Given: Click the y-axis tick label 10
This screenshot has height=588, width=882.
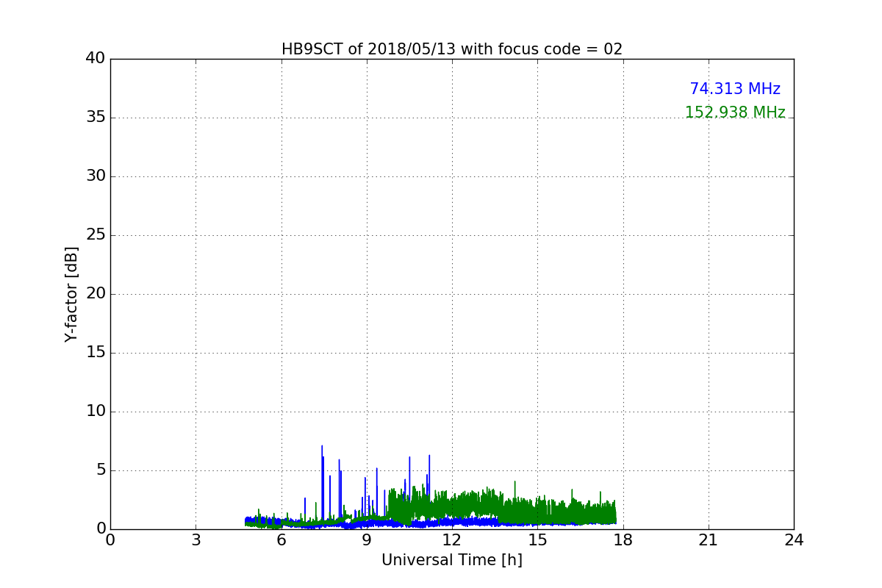Looking at the screenshot, I should coord(96,412).
